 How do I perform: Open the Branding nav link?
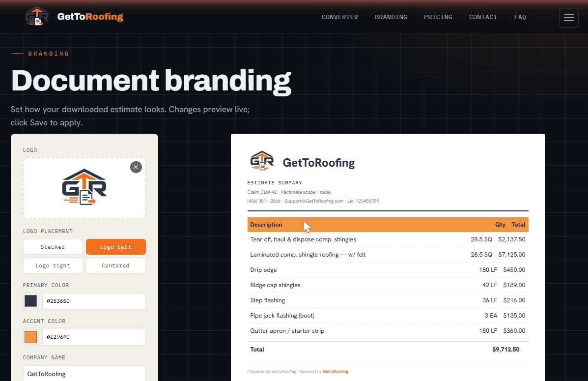(391, 17)
